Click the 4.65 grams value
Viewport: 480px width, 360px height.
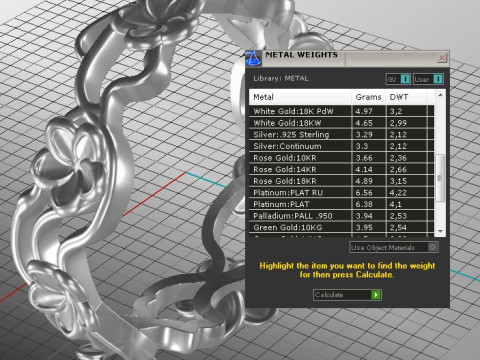pyautogui.click(x=364, y=123)
